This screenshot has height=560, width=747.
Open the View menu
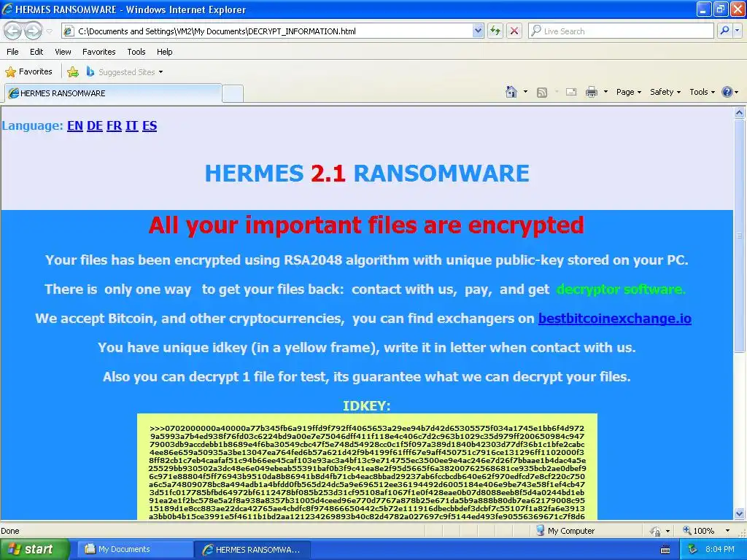tap(63, 52)
